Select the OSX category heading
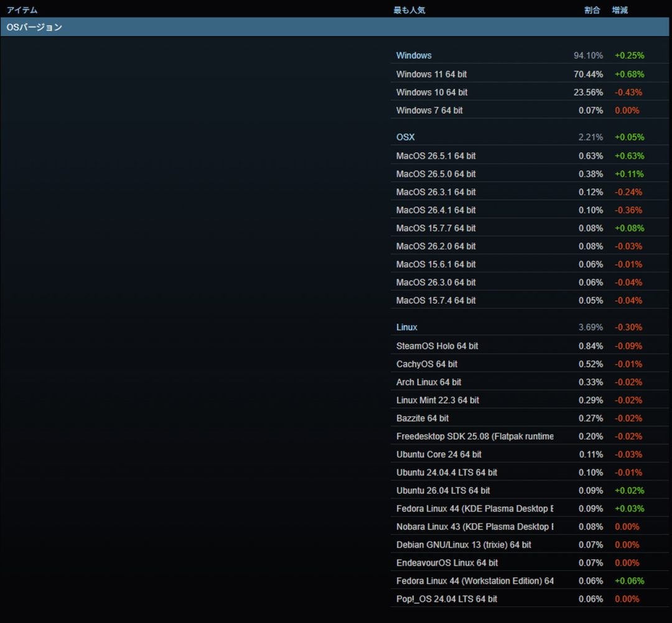The height and width of the screenshot is (623, 672). [x=405, y=137]
